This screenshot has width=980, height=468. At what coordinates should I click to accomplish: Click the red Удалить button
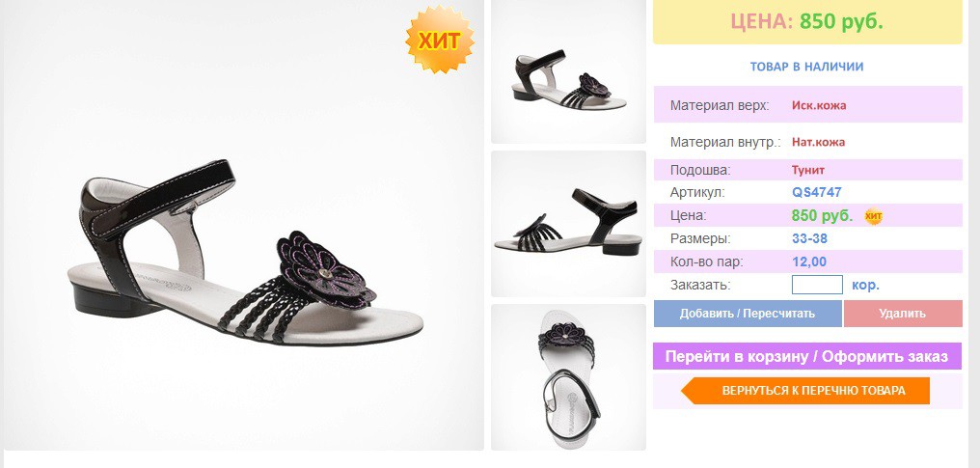[903, 314]
